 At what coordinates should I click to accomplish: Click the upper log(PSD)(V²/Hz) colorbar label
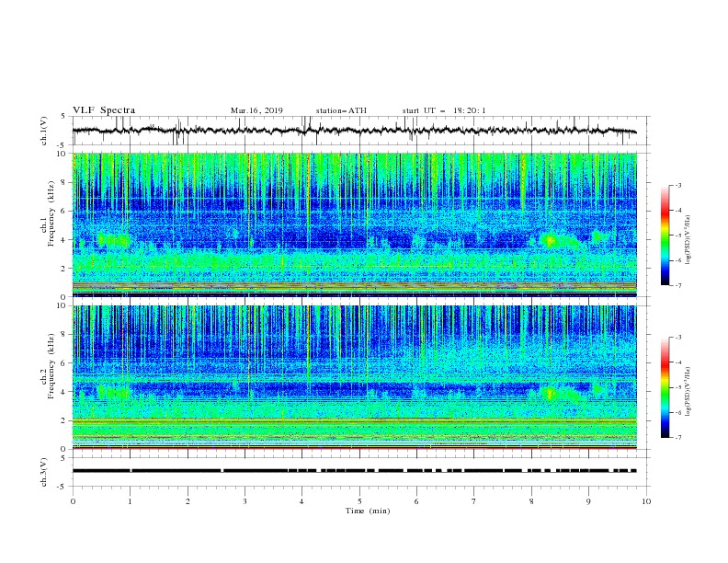click(x=688, y=240)
